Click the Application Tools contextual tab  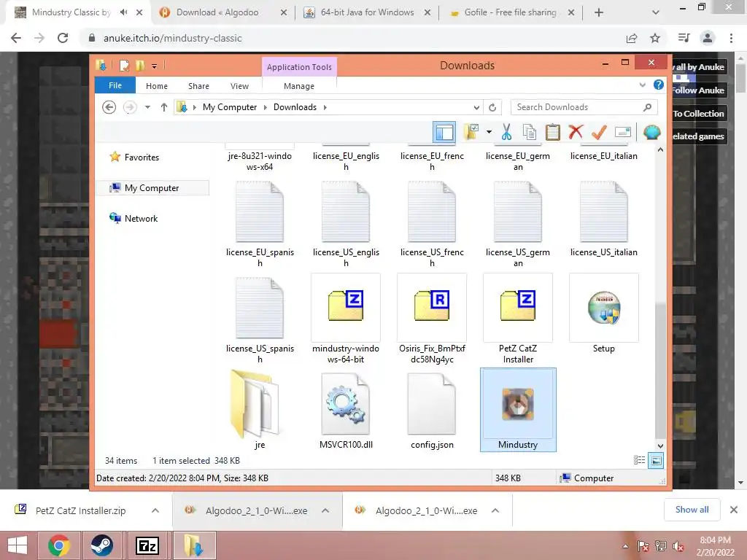pyautogui.click(x=299, y=66)
